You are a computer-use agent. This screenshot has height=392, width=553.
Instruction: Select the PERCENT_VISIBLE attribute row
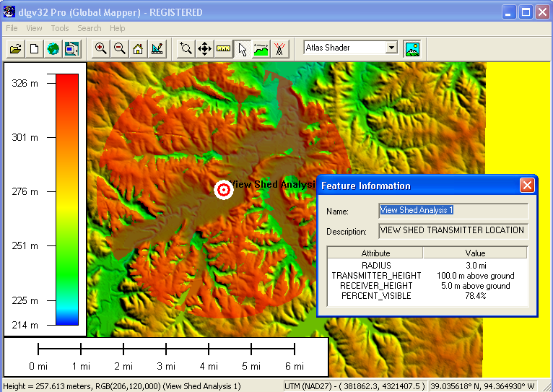coord(427,296)
